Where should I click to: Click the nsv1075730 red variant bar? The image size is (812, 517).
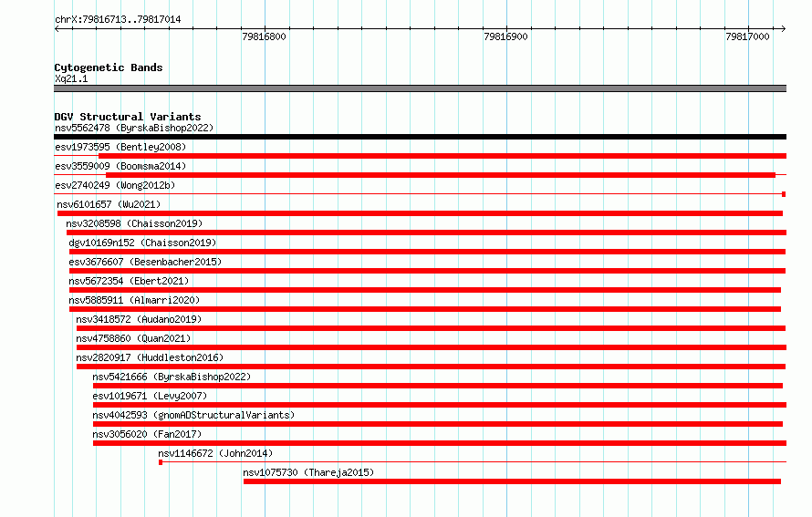pos(512,481)
